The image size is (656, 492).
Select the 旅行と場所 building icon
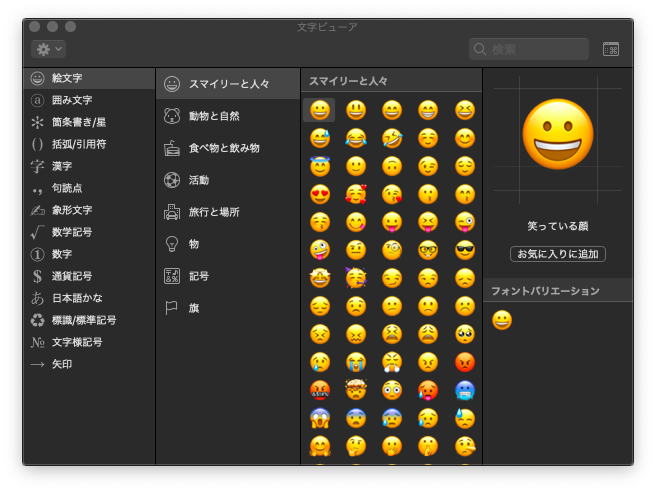172,212
